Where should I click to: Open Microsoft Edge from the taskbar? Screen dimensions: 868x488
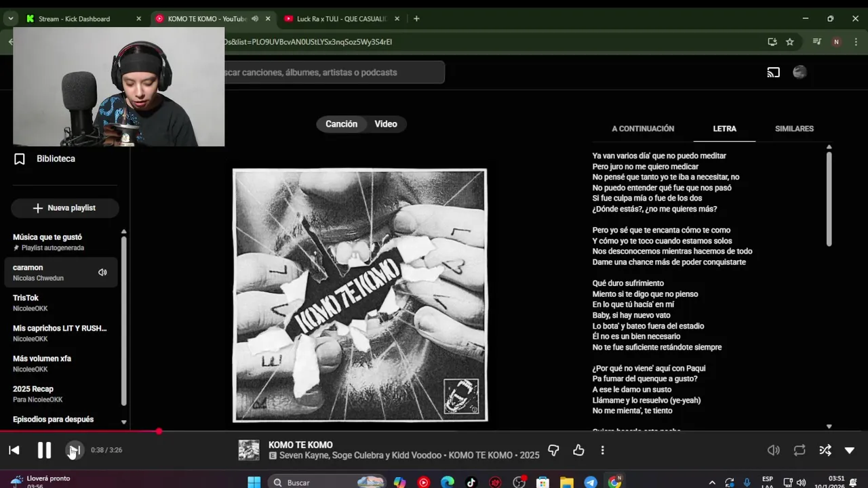click(x=448, y=483)
